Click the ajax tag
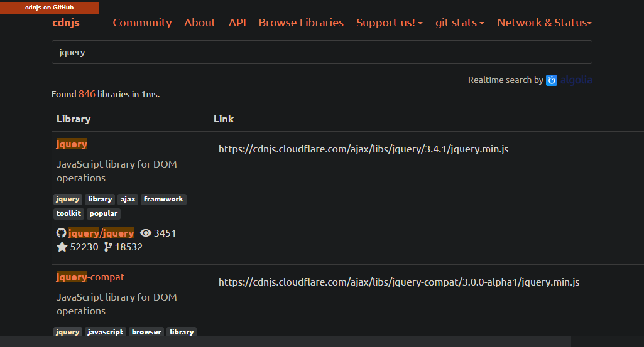The height and width of the screenshot is (347, 644). [x=128, y=200]
